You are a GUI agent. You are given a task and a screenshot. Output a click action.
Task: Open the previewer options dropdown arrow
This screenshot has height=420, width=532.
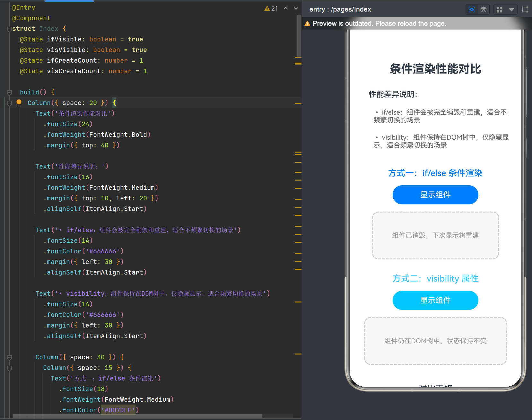pyautogui.click(x=511, y=10)
